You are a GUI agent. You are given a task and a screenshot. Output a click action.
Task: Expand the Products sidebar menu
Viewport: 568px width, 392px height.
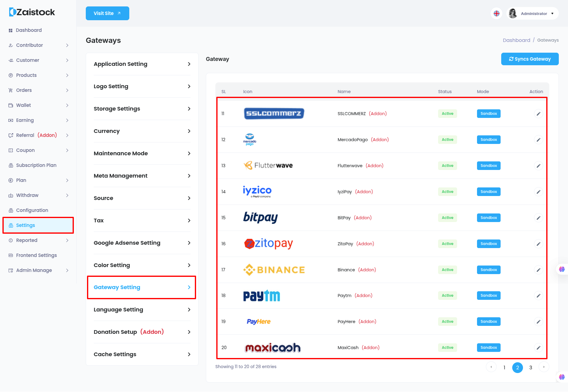point(38,75)
